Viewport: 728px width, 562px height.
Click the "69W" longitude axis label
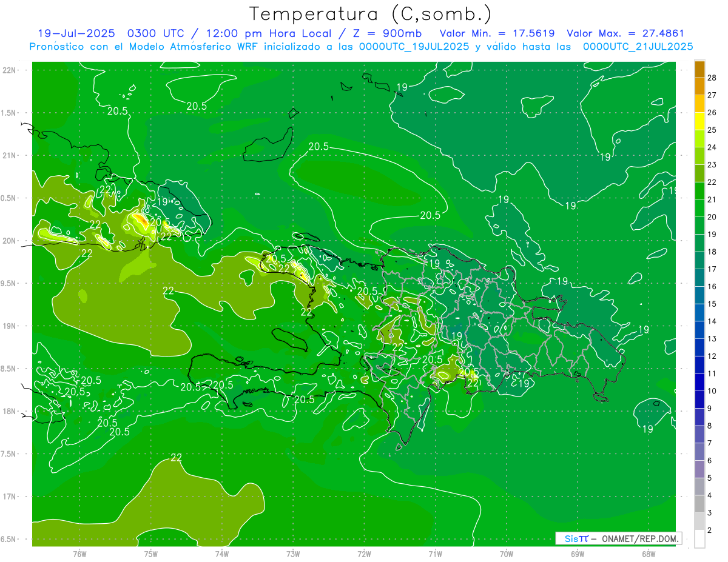(x=577, y=554)
